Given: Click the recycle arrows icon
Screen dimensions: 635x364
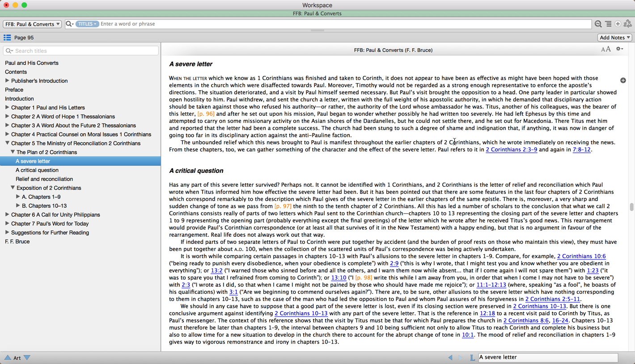Looking at the screenshot, I should (x=628, y=24).
